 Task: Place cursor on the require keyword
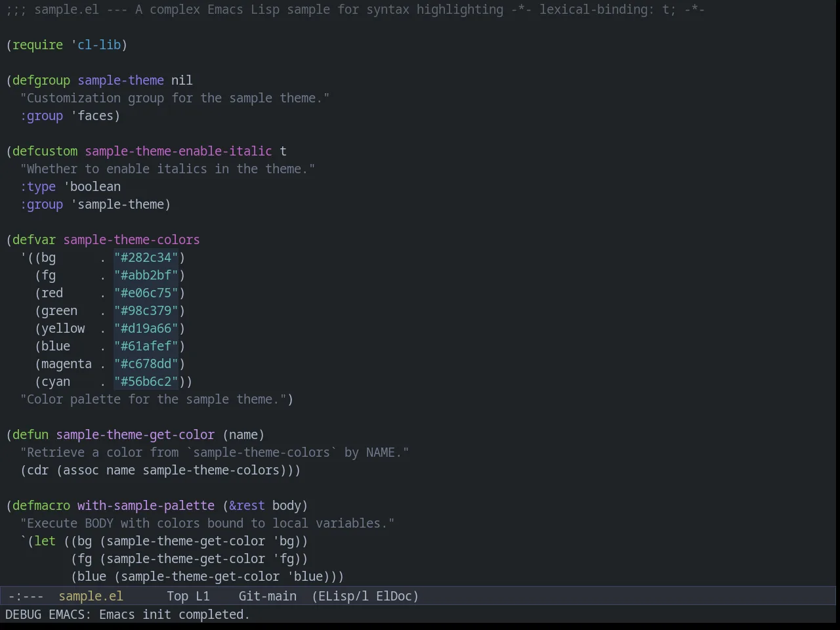tap(37, 45)
